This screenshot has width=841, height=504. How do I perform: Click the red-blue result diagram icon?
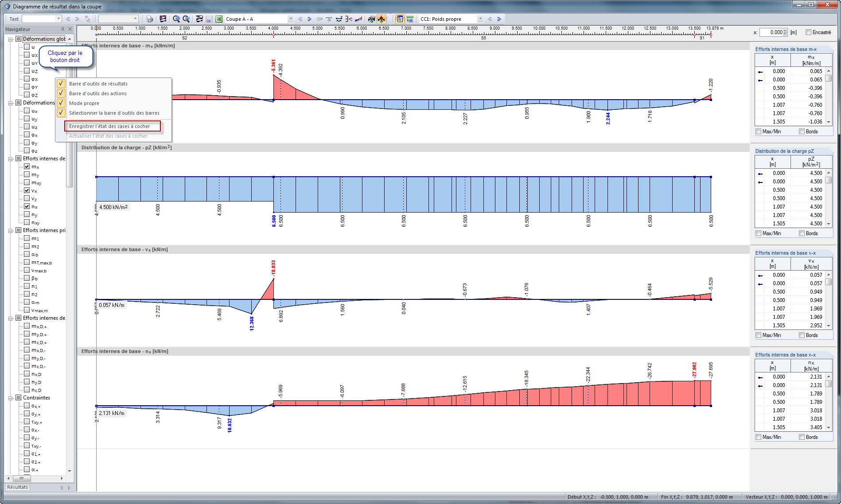(x=358, y=19)
